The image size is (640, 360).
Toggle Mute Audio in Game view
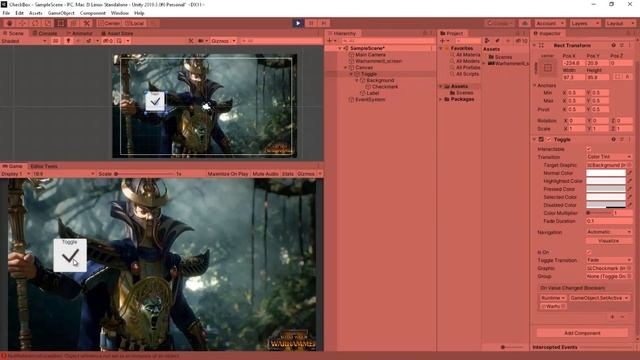[x=265, y=174]
